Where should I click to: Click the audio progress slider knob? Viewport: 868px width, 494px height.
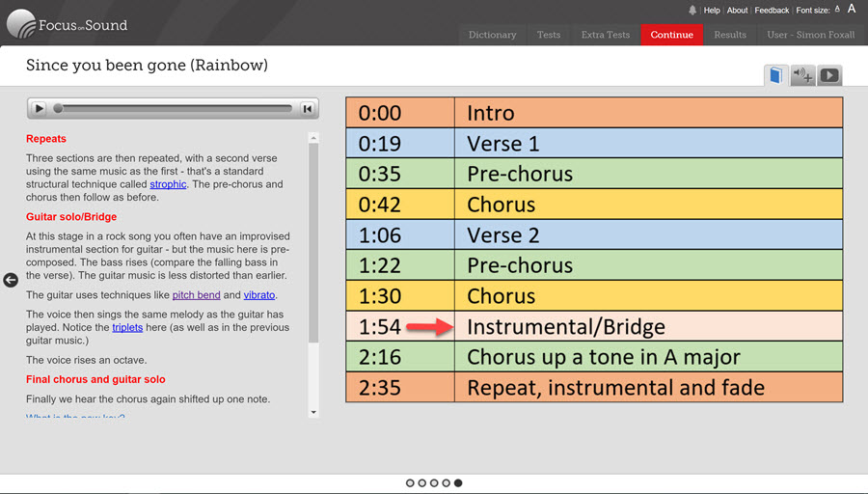coord(58,109)
